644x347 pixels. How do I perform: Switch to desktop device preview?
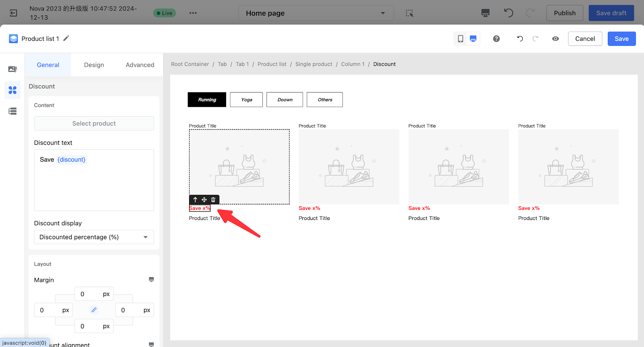click(x=473, y=39)
